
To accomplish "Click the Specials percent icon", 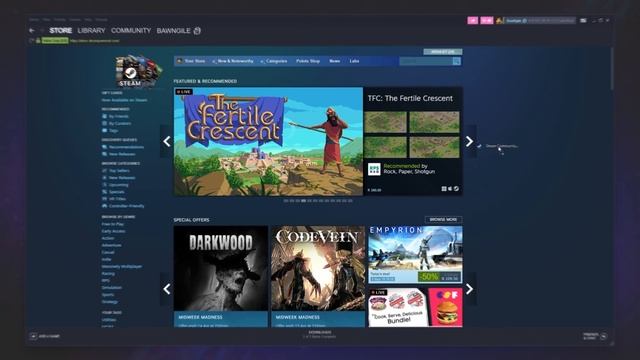I will pos(104,192).
